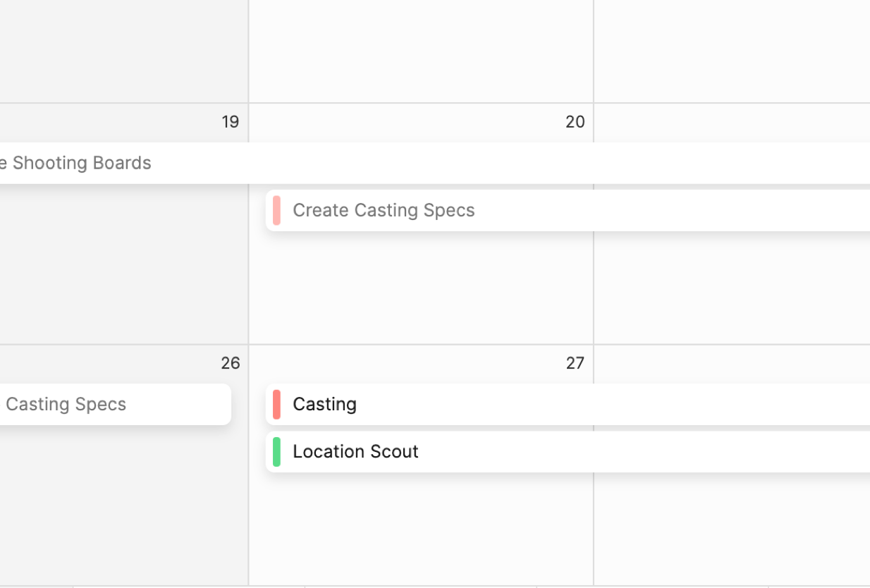Select the date number 27
The image size is (870, 588).
575,363
